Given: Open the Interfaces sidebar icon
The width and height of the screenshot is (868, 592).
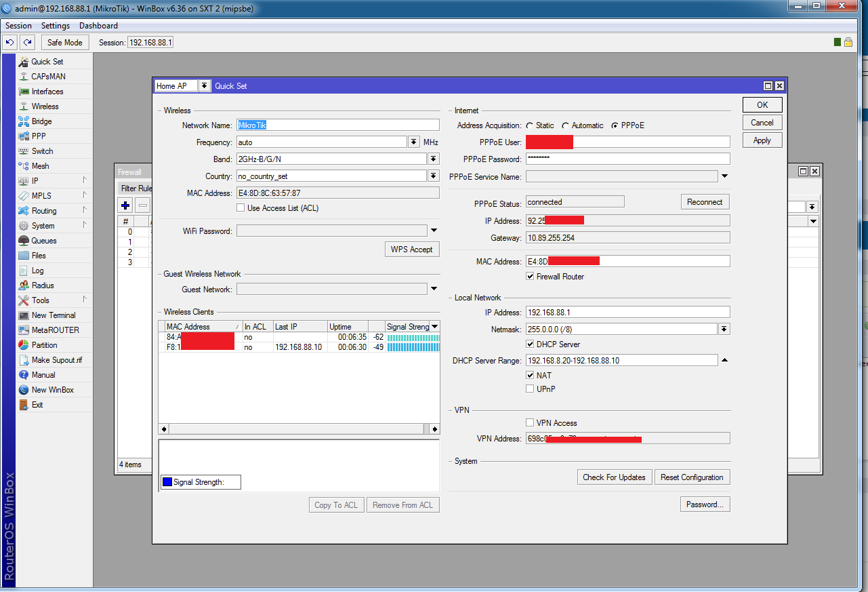Looking at the screenshot, I should (x=24, y=92).
